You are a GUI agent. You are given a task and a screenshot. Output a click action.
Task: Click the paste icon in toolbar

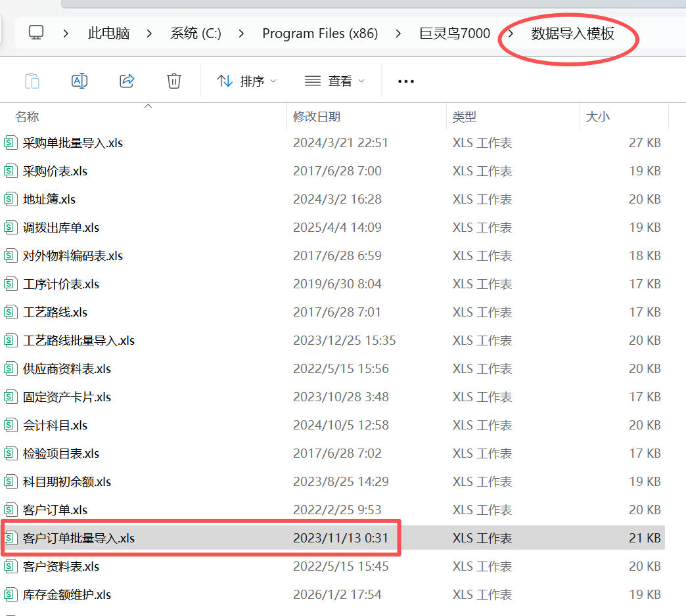[32, 81]
